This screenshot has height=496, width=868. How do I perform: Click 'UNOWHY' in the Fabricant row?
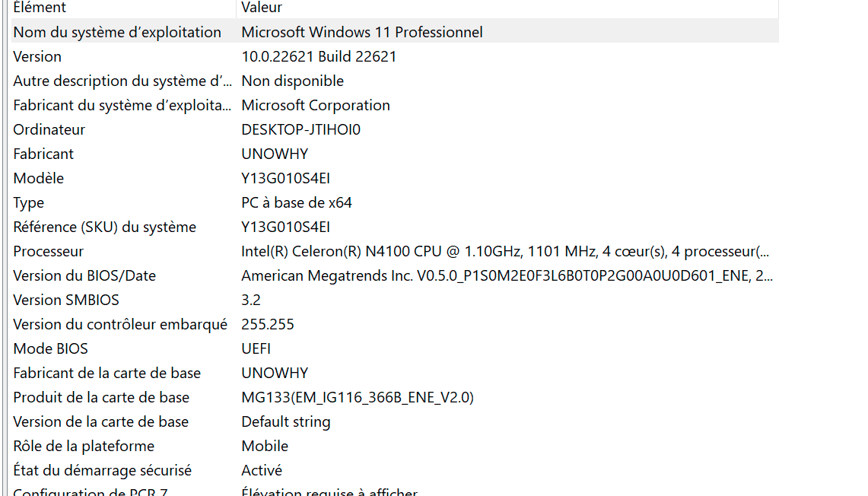click(x=275, y=154)
